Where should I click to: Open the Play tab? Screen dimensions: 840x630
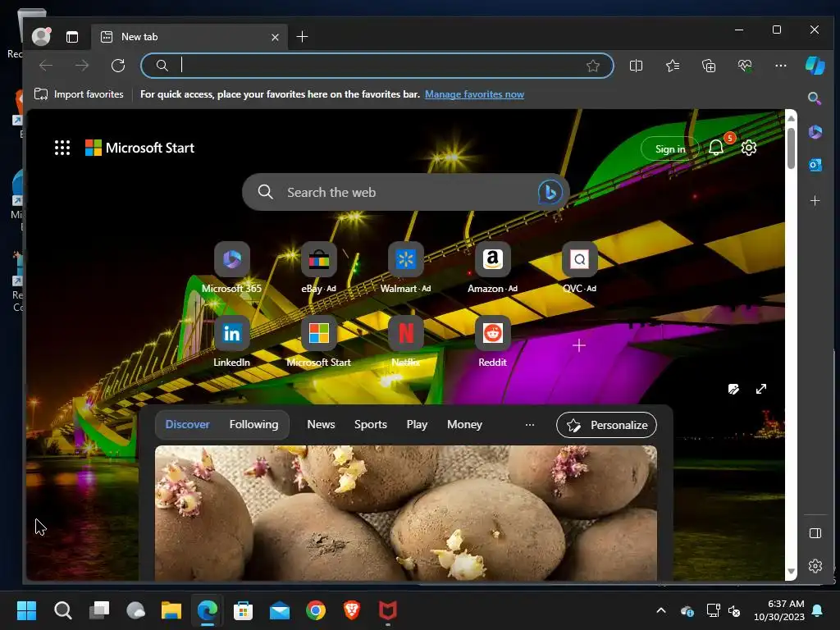point(417,424)
